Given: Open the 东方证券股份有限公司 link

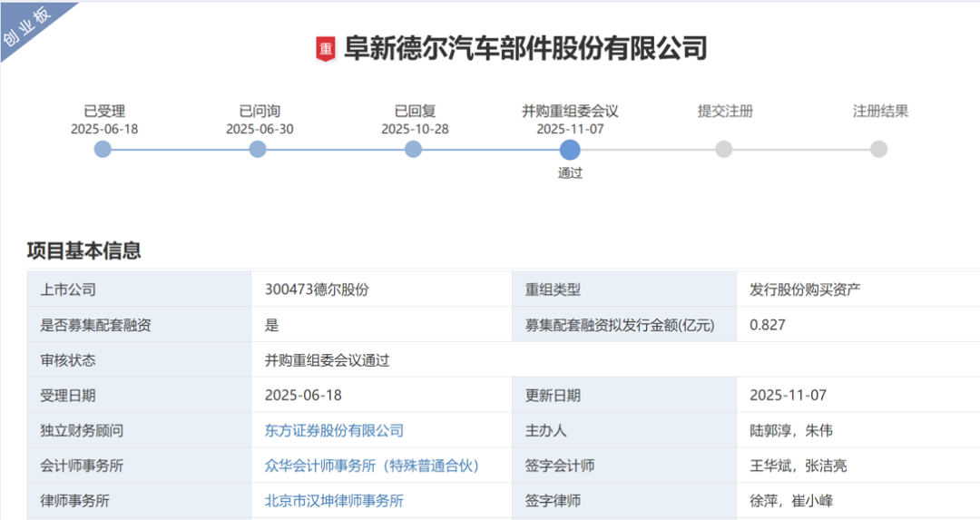Looking at the screenshot, I should (334, 431).
